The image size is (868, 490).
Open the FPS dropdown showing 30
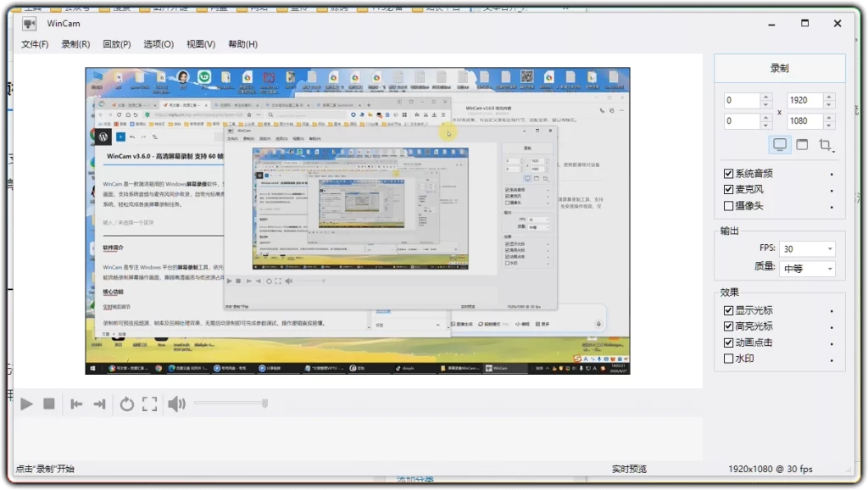click(x=806, y=248)
